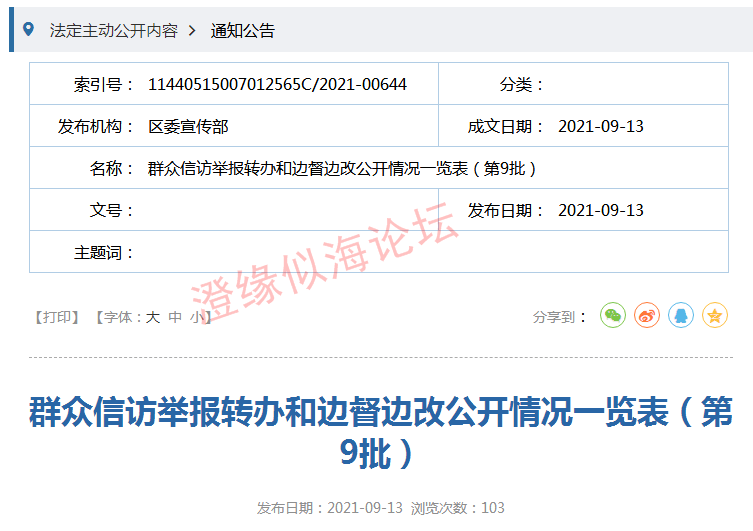Share to QZone star icon
This screenshot has height=531, width=753.
(715, 315)
